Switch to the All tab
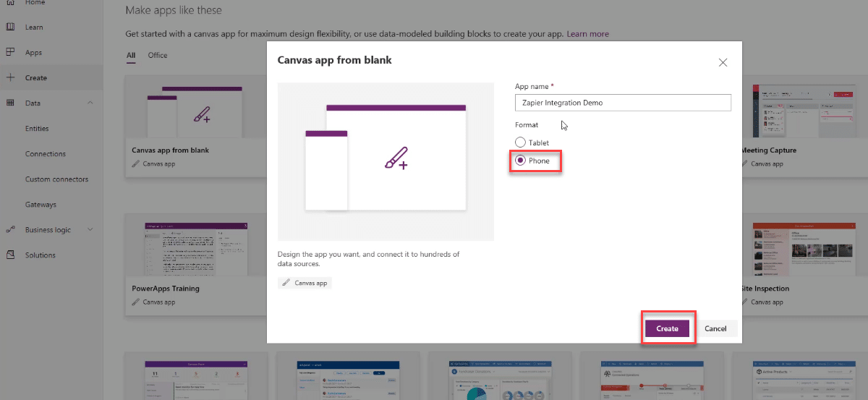 click(x=131, y=55)
